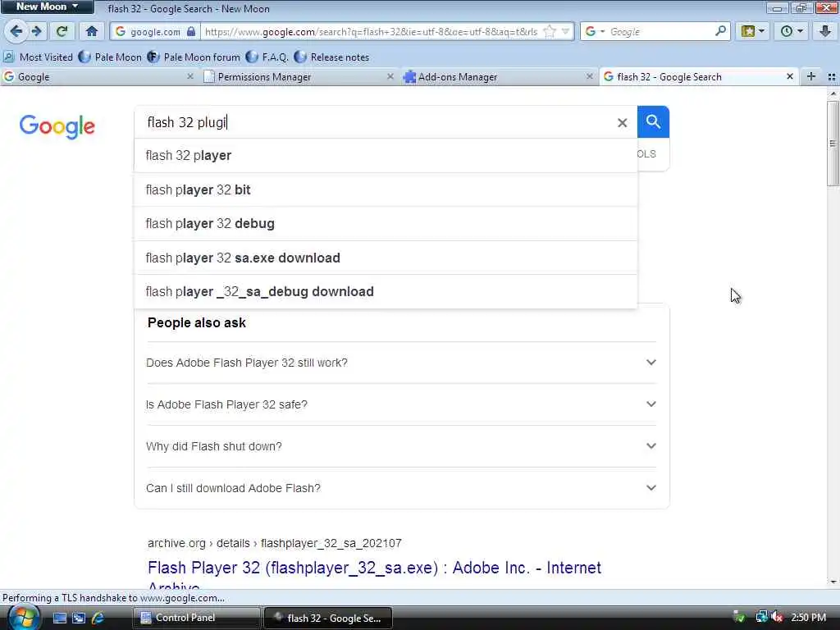Open the Pale Moon bookmark
Image resolution: width=840 pixels, height=630 pixels.
(111, 57)
